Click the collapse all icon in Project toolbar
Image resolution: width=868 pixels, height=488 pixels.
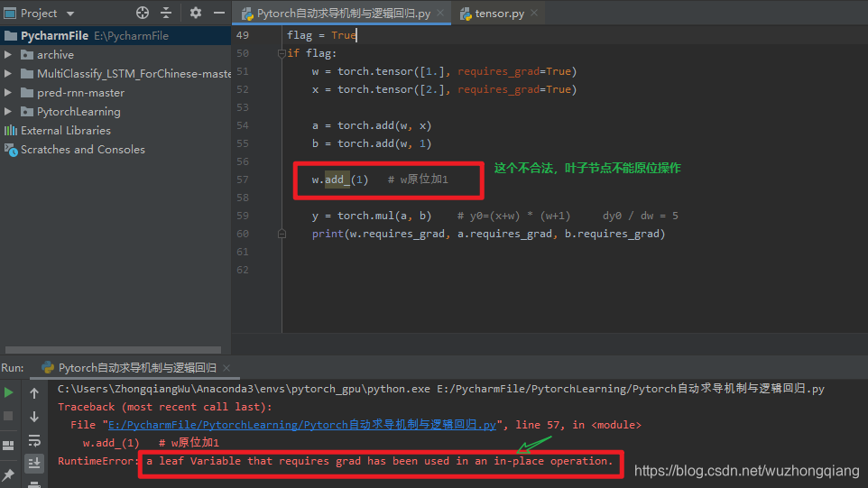[166, 13]
